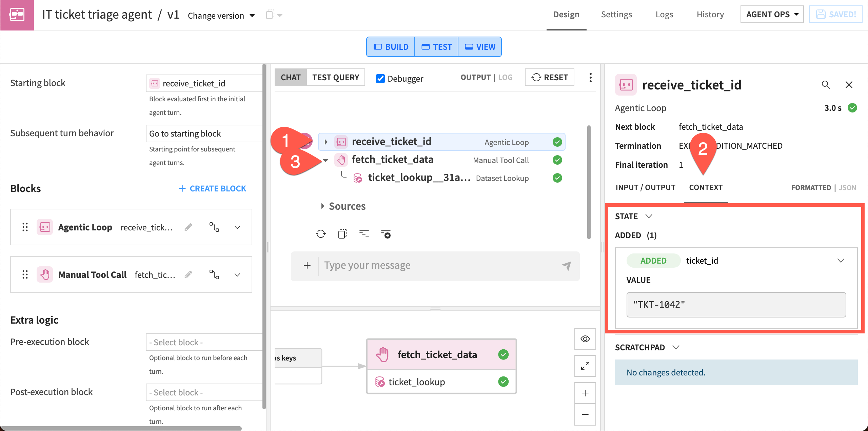Expand the receive_ticket_id trace row
The width and height of the screenshot is (868, 431).
(x=326, y=142)
